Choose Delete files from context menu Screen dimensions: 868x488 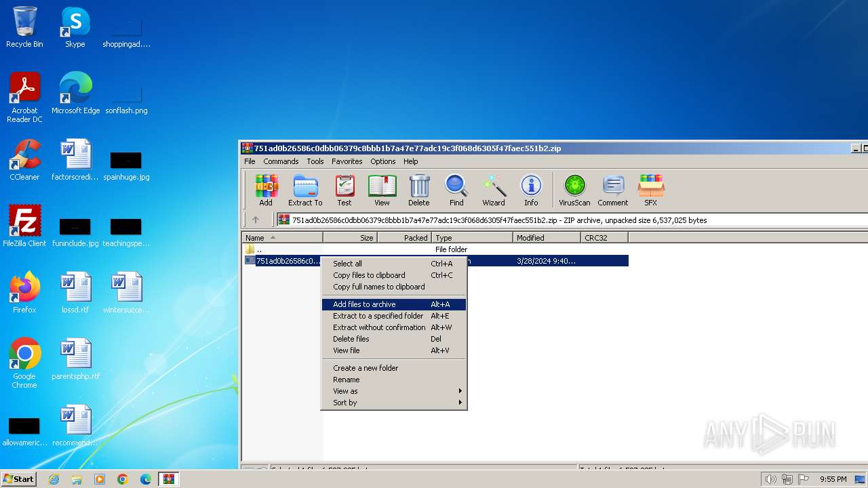click(x=394, y=339)
